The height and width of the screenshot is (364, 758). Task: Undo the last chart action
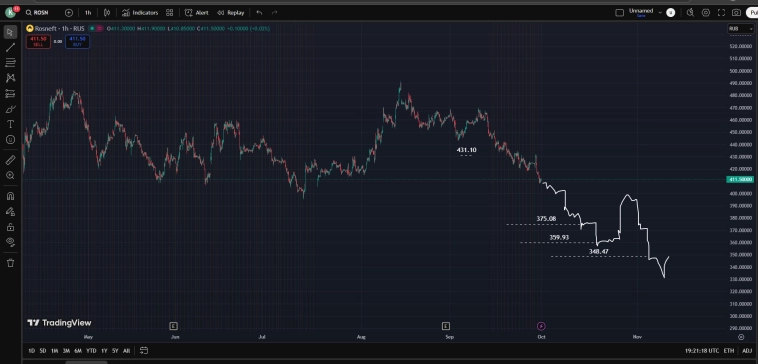pyautogui.click(x=259, y=13)
